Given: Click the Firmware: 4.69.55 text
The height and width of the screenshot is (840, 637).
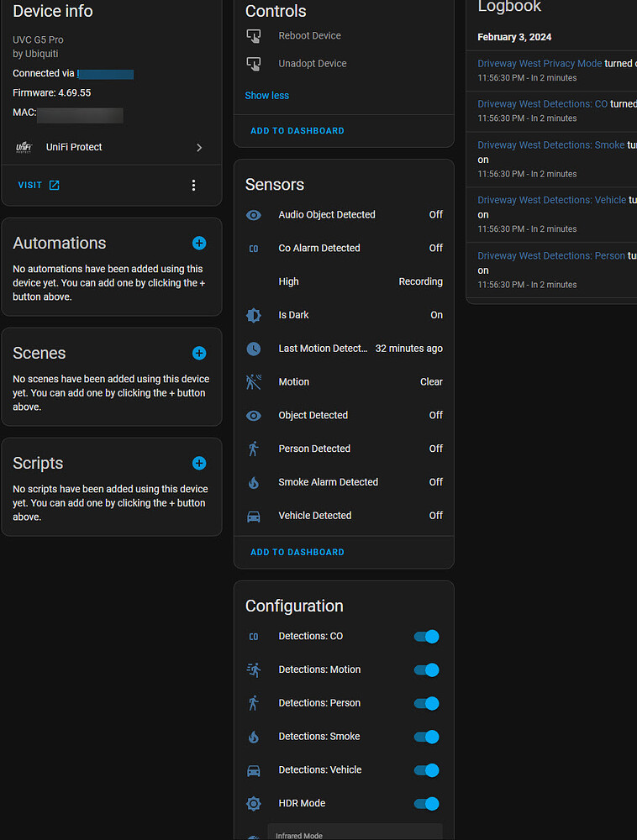Looking at the screenshot, I should click(x=52, y=93).
